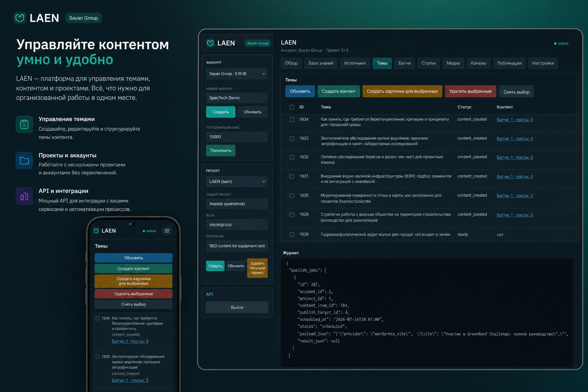Screen dimensions: 588x392
Task: Check the row for topic 1929
Action: point(292,215)
